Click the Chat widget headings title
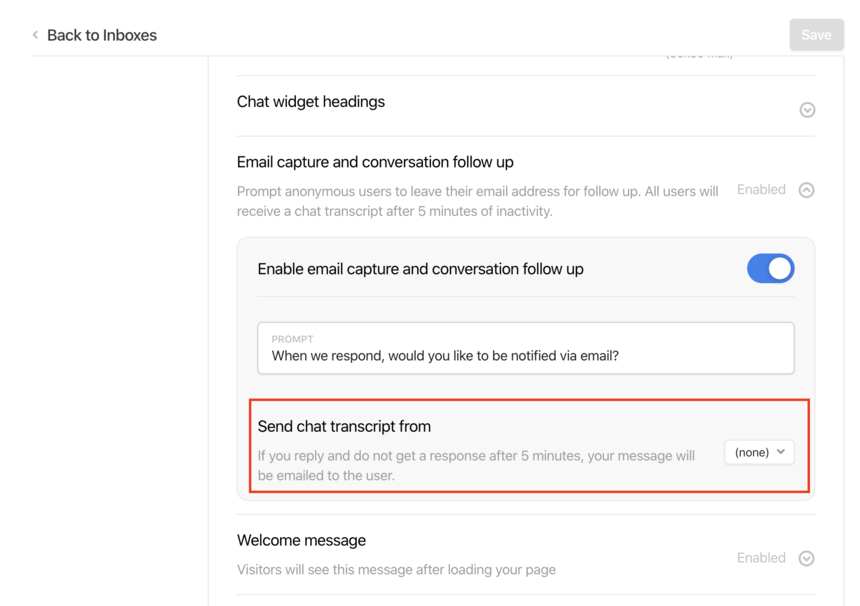This screenshot has height=606, width=860. pos(310,101)
